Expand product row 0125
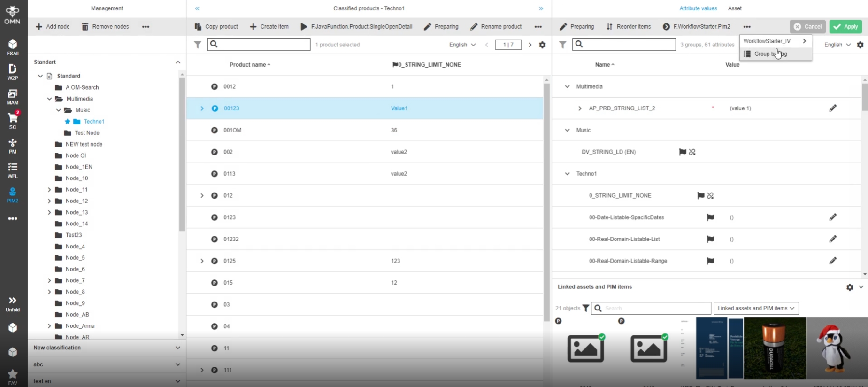The height and width of the screenshot is (387, 868). coord(202,261)
